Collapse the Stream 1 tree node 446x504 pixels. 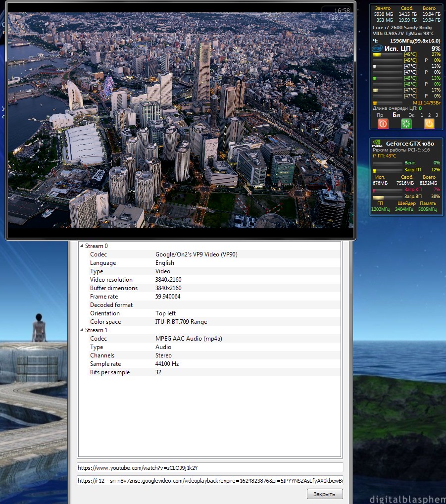click(x=82, y=330)
